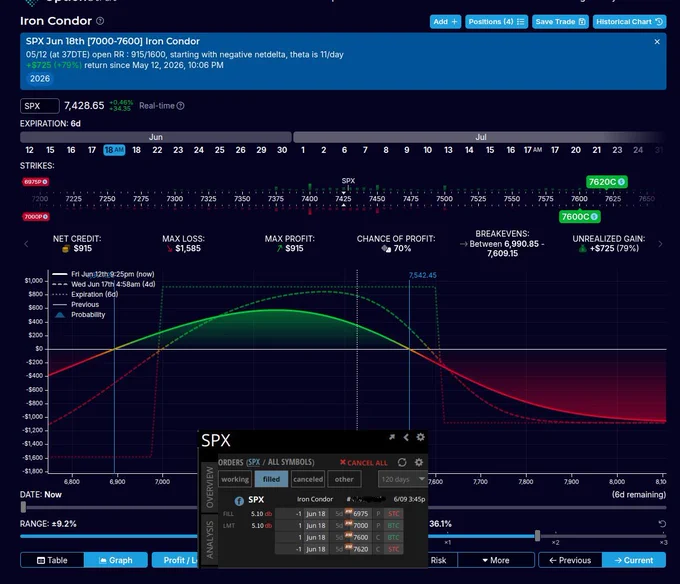Screen dimensions: 680x584
Task: Switch to Graph view
Action: [116, 560]
